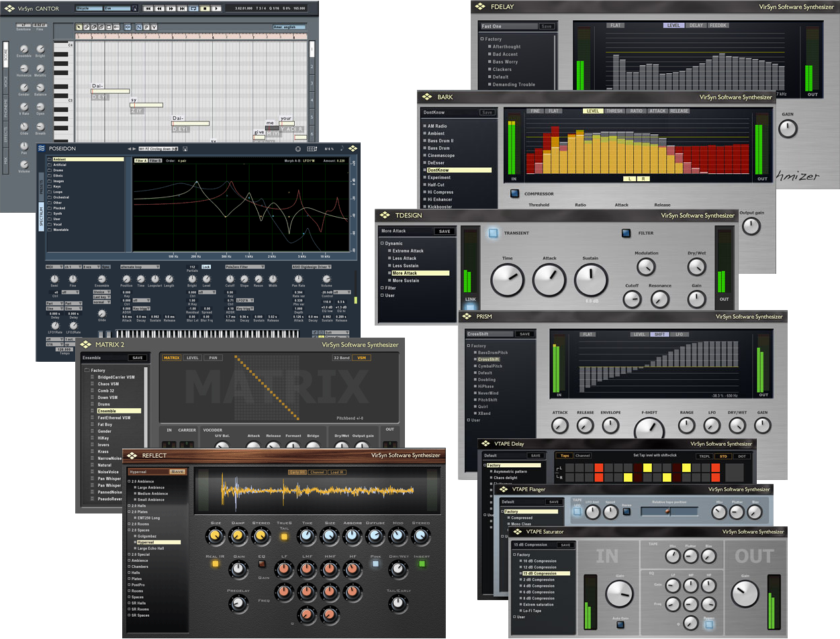Toggle the LFO button in VTAPE Flanger
Image resolution: width=840 pixels, height=639 pixels.
[577, 511]
